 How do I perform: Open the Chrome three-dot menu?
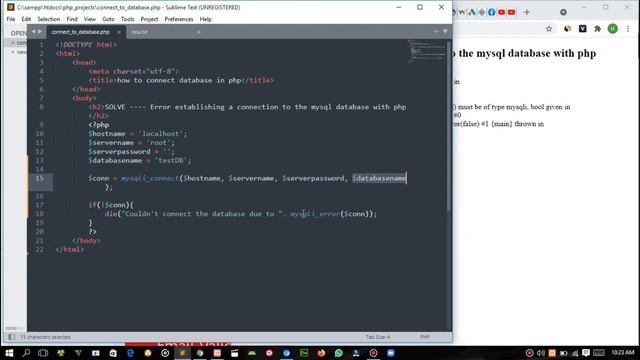coord(628,29)
